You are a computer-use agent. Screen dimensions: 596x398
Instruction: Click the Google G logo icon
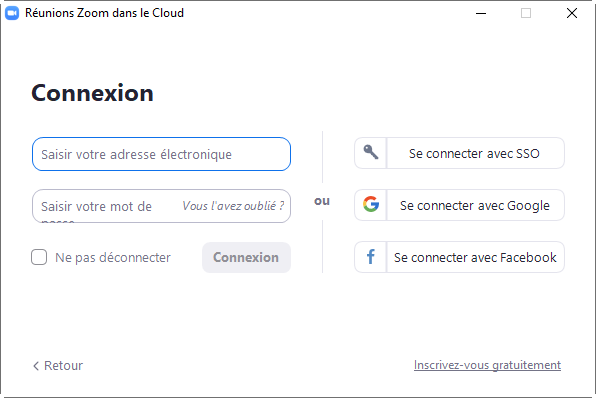(371, 205)
